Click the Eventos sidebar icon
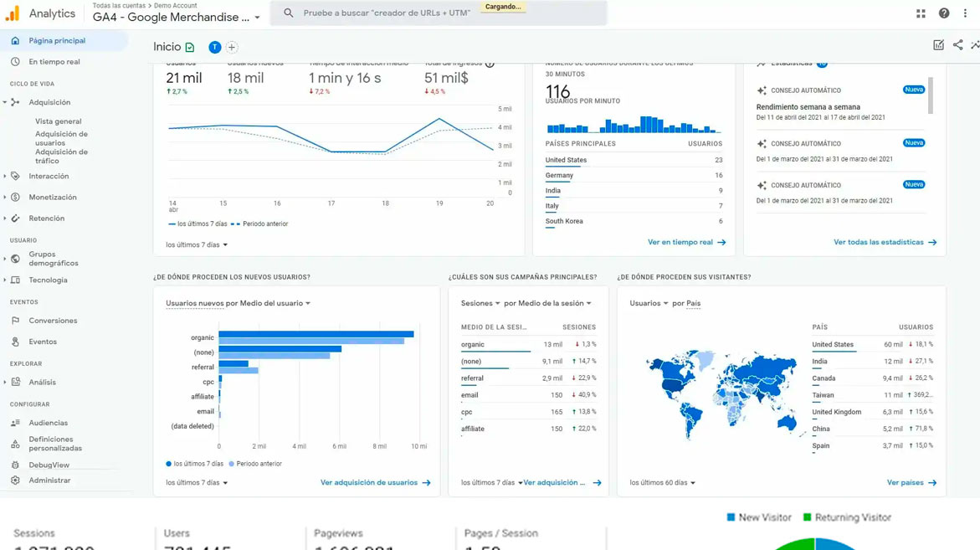The width and height of the screenshot is (980, 550). point(15,342)
